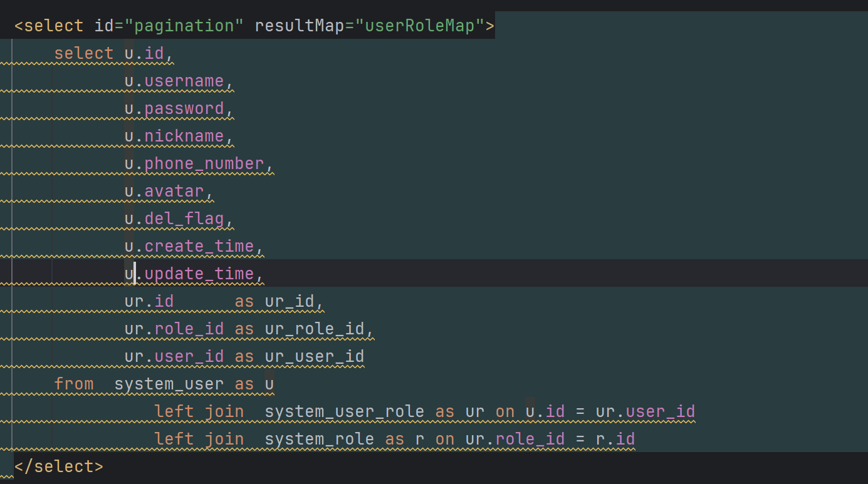The height and width of the screenshot is (484, 868).
Task: Click update_time on the highlighted line
Action: 199,274
